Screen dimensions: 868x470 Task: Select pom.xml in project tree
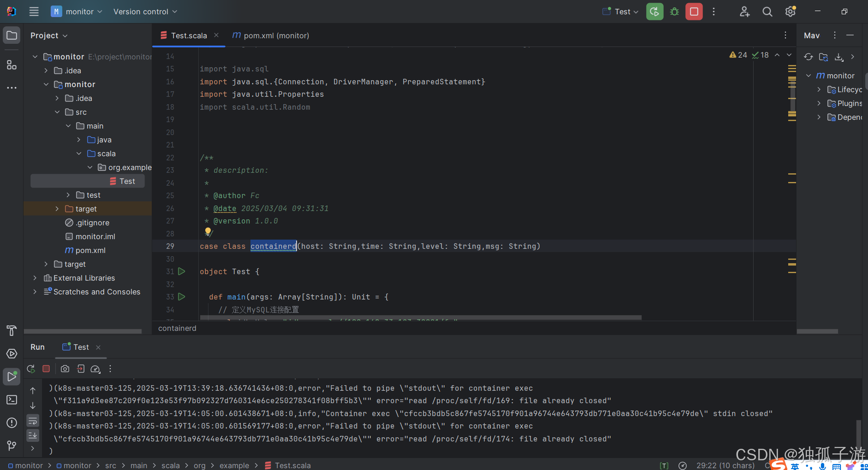tap(86, 250)
